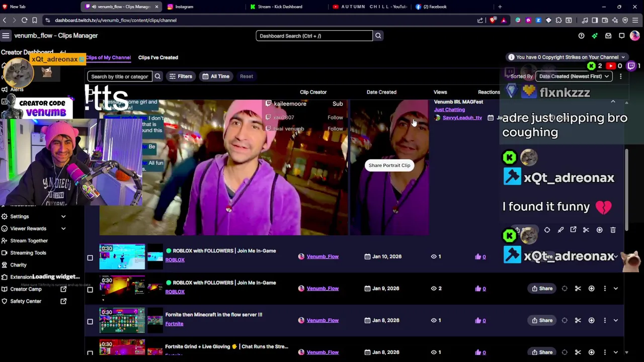Open three-dot menu for Fornite then Minecraft clip
The height and width of the screenshot is (362, 644).
pos(605,320)
